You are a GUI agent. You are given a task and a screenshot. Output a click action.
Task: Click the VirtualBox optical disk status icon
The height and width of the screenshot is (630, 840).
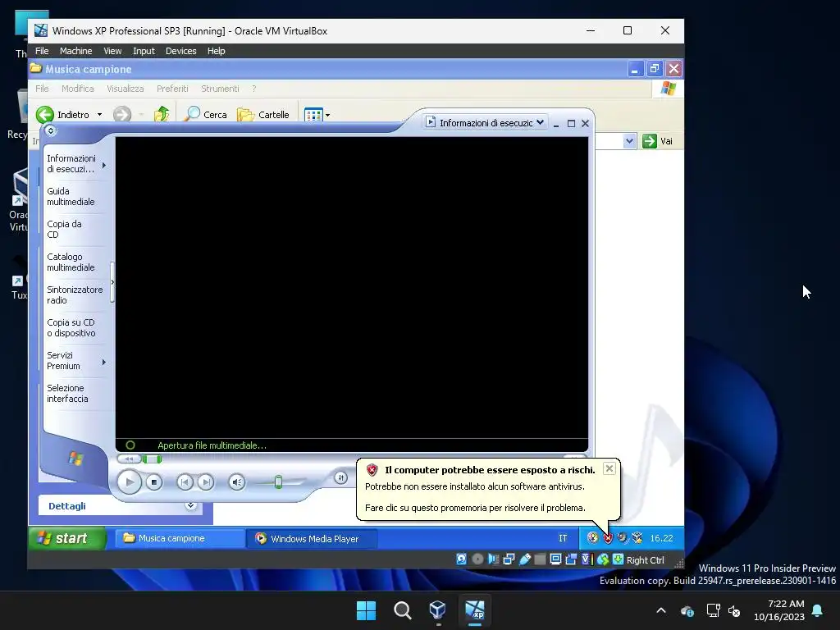coord(477,559)
